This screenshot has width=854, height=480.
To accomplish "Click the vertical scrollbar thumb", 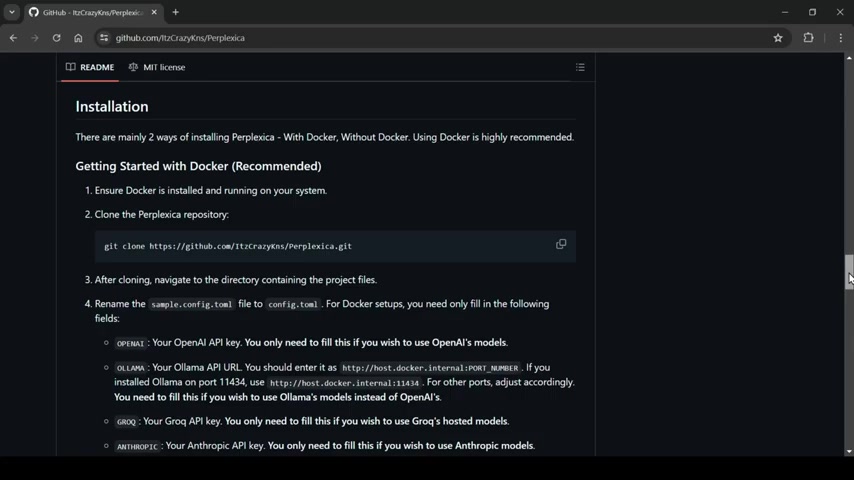I will tap(849, 272).
